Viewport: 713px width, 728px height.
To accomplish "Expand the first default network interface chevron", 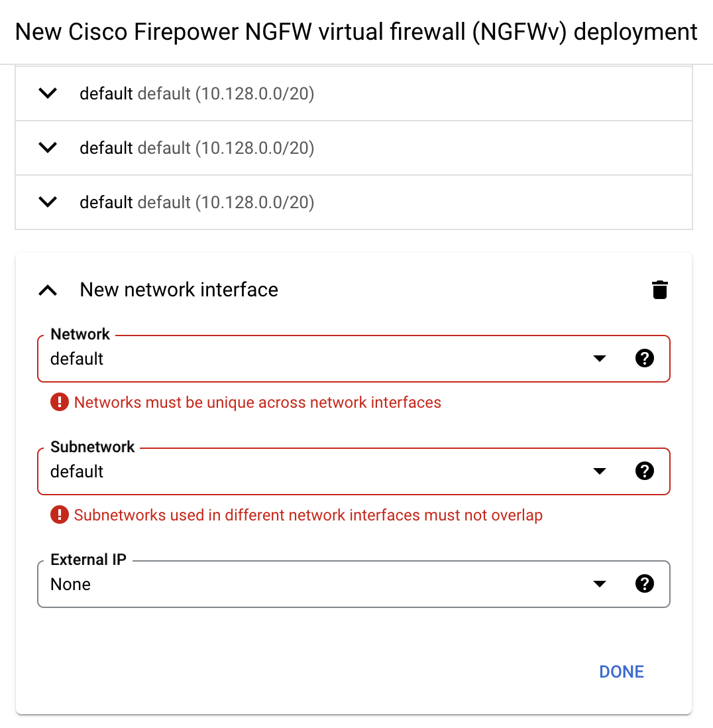I will (x=48, y=93).
